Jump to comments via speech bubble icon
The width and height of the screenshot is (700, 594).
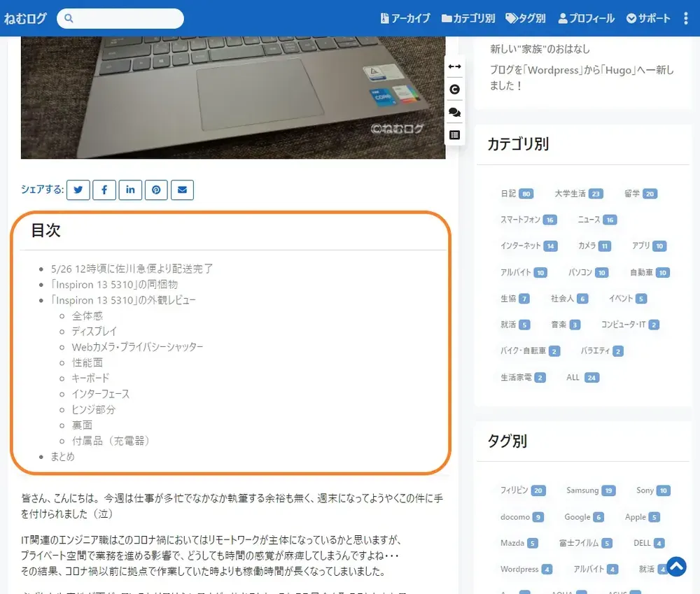coord(454,112)
